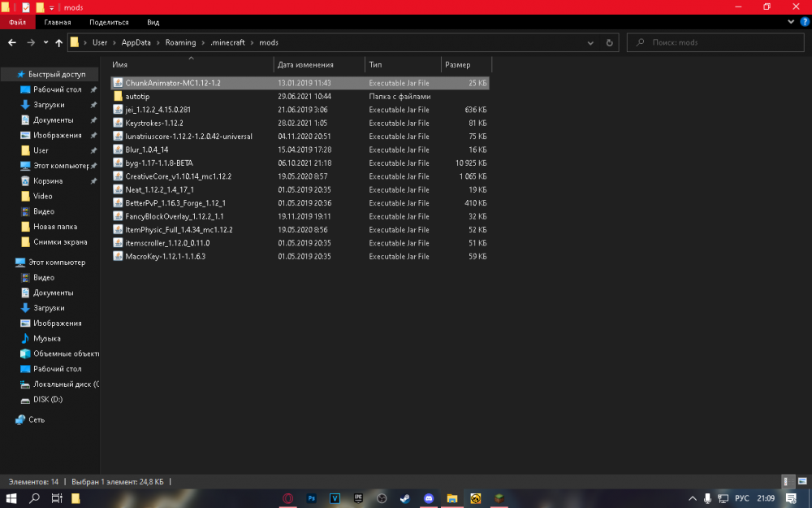Open Opera browser from taskbar

coord(288,498)
